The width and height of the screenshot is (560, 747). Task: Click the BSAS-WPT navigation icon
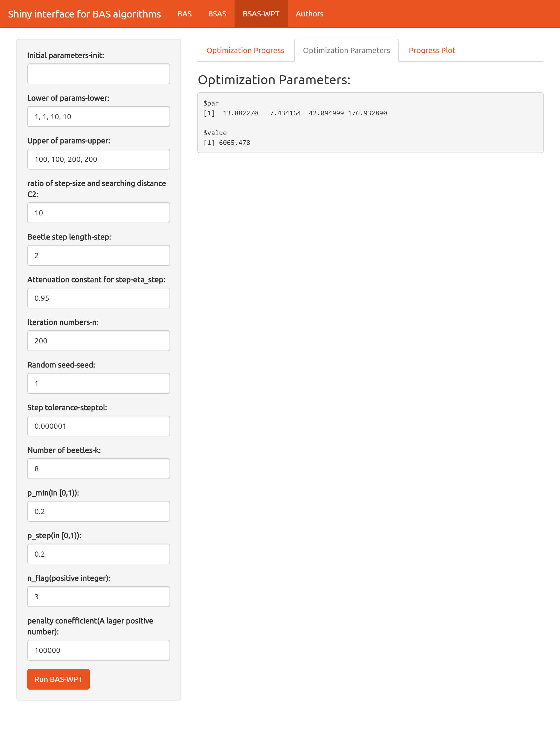[x=262, y=11]
